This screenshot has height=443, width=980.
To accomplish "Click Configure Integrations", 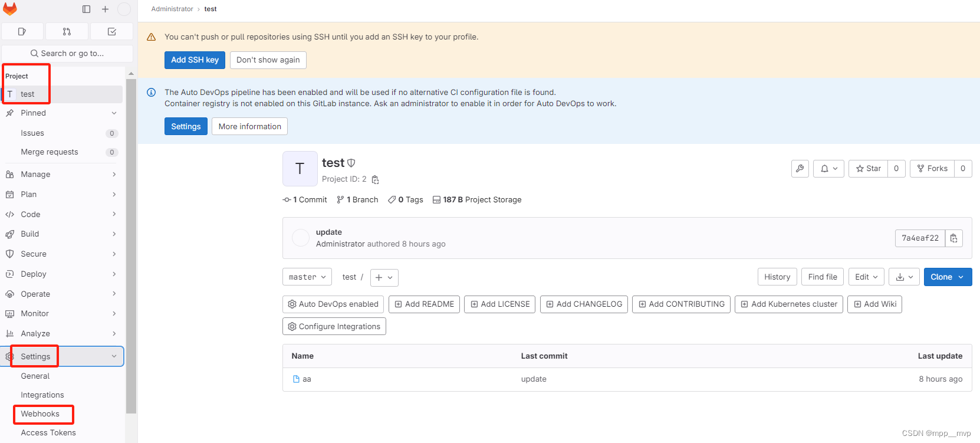I will (334, 326).
